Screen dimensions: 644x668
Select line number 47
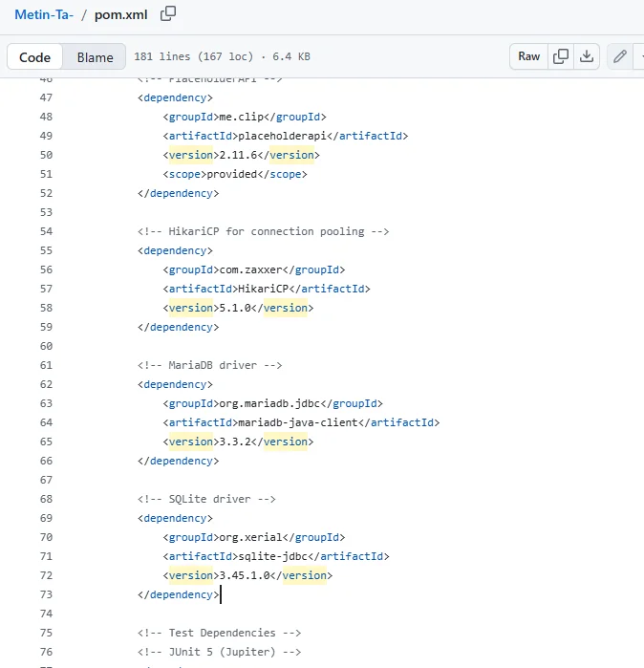(46, 97)
